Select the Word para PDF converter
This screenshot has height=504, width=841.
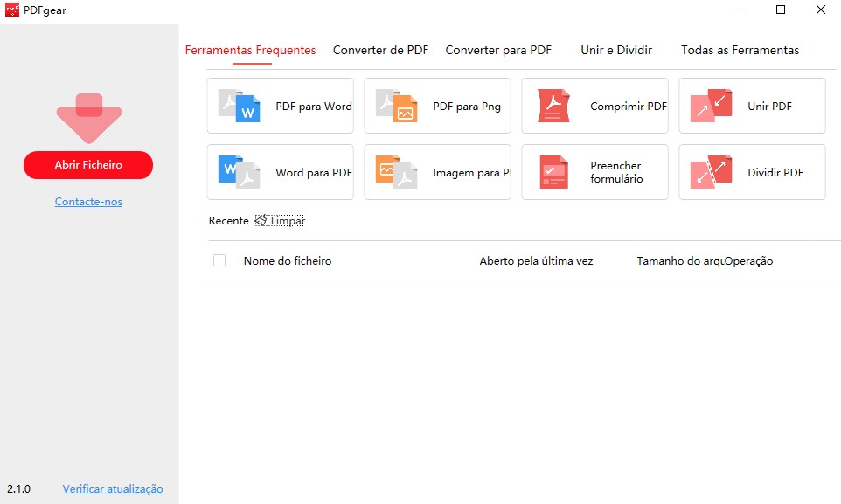280,172
